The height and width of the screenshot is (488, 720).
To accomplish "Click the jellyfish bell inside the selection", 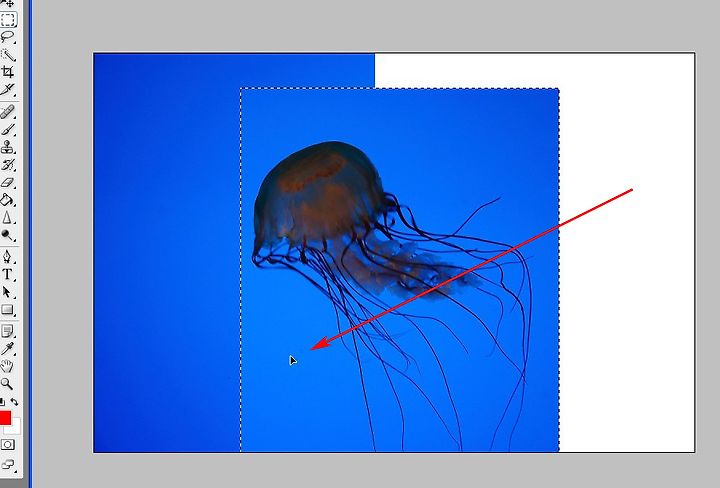I will point(319,191).
